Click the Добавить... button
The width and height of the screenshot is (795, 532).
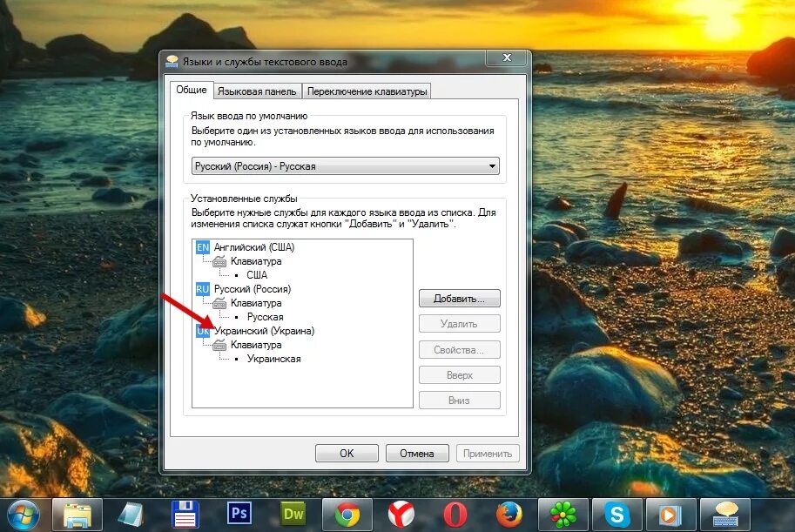(x=460, y=298)
